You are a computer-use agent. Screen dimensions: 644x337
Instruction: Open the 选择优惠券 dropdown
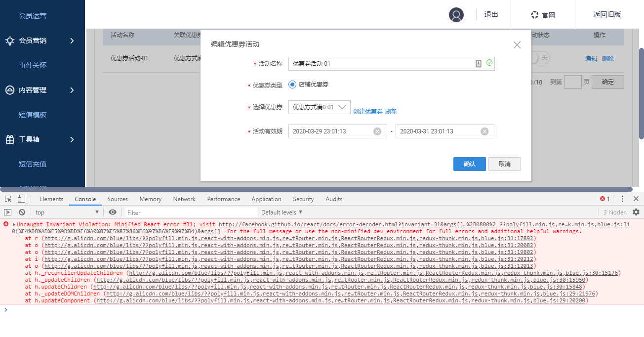click(320, 107)
